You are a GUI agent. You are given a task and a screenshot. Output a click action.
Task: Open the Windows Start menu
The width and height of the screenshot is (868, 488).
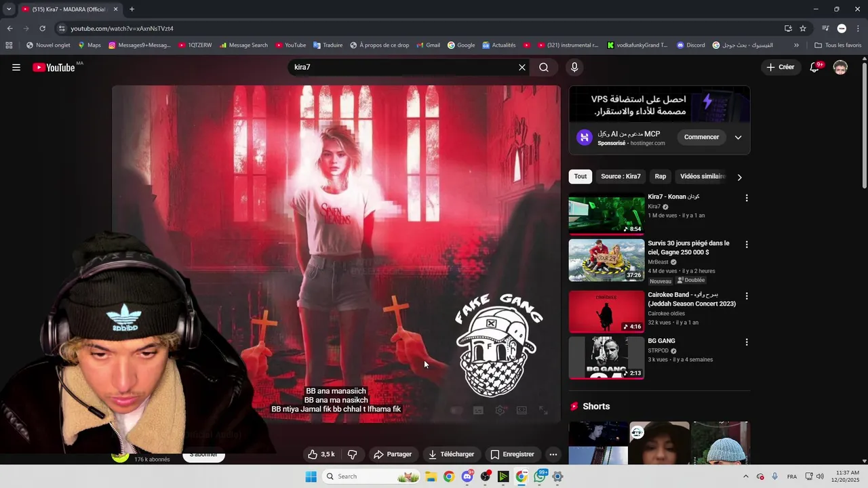click(311, 476)
